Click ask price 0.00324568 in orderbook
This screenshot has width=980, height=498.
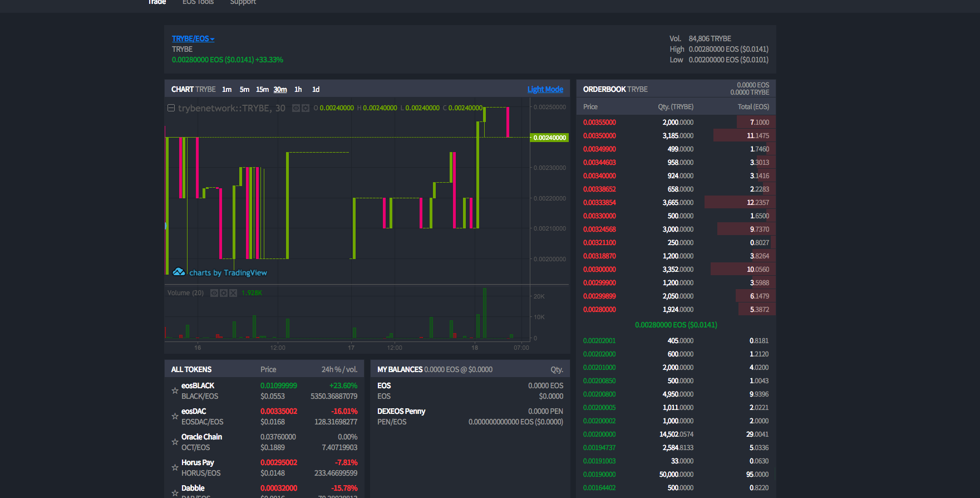tap(599, 230)
